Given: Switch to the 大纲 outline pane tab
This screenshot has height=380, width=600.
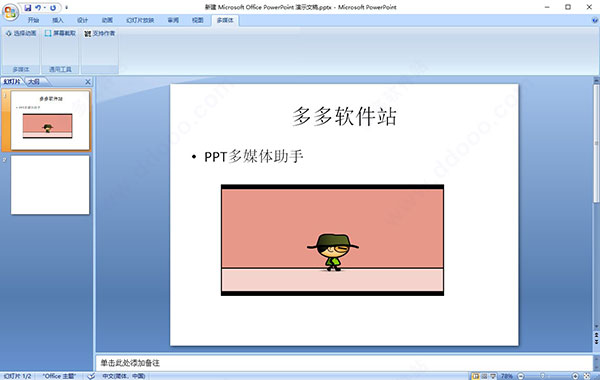Looking at the screenshot, I should (x=35, y=82).
